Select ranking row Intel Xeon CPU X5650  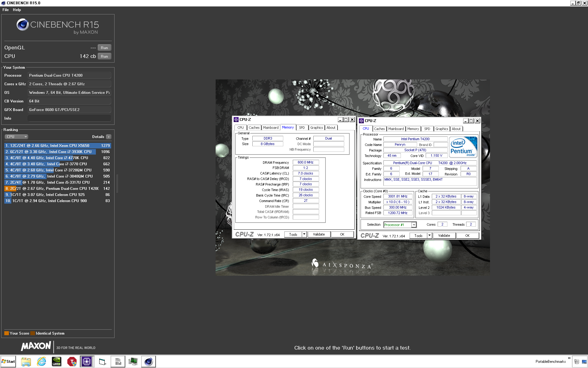point(58,146)
